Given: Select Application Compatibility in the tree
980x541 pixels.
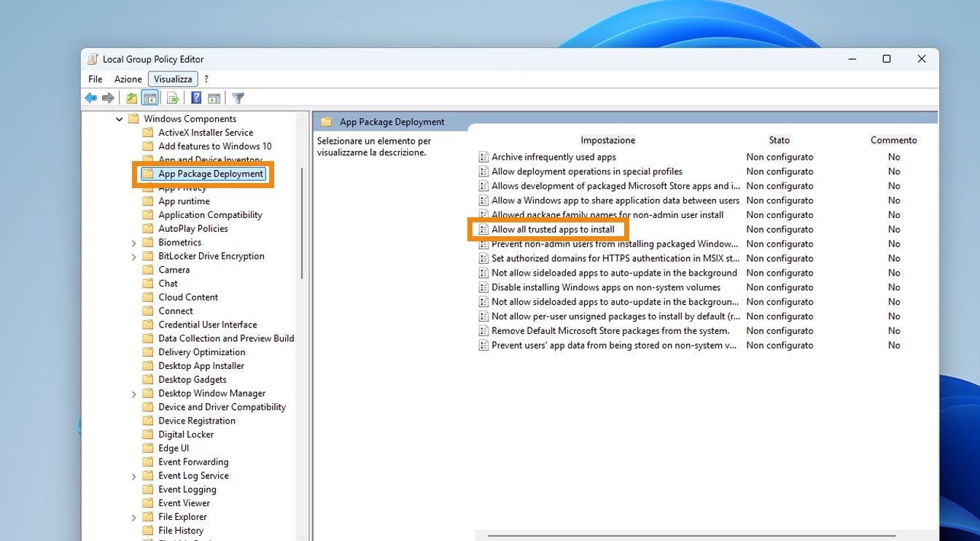Looking at the screenshot, I should point(210,215).
